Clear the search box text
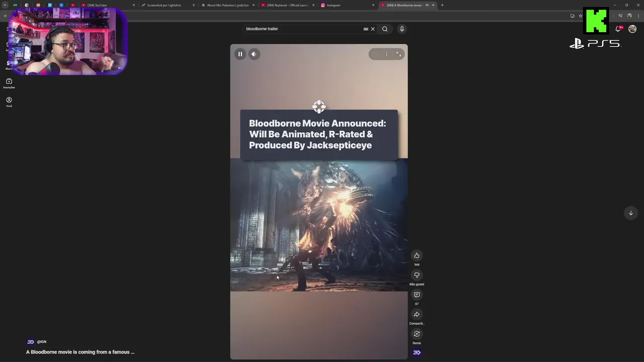The width and height of the screenshot is (644, 362). pos(373,29)
